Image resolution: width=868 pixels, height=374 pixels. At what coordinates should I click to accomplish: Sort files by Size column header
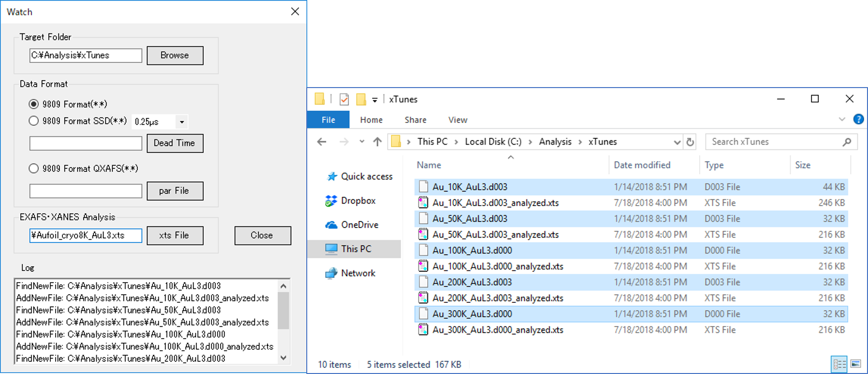click(803, 165)
